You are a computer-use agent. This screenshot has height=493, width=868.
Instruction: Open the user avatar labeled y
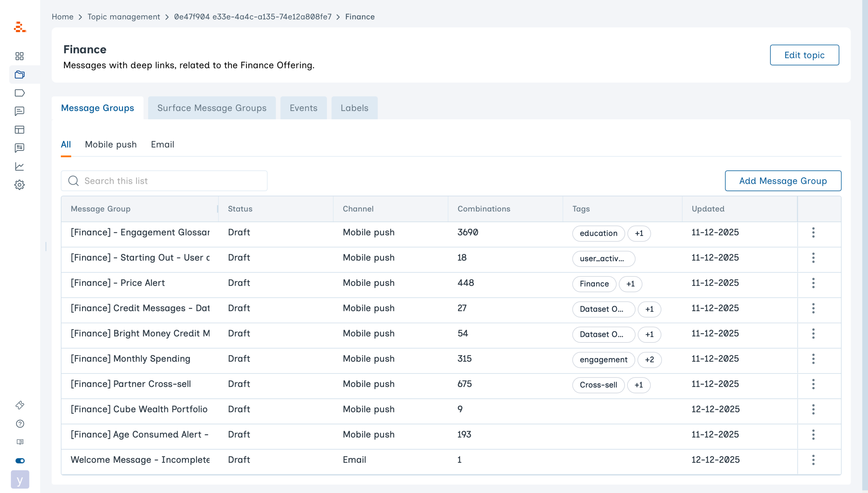[x=20, y=479]
